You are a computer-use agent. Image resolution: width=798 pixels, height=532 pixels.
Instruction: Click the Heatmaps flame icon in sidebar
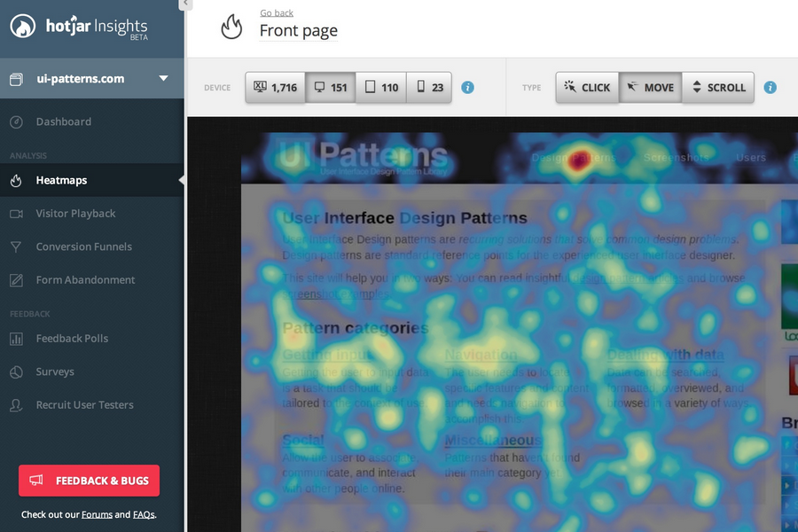pos(16,180)
